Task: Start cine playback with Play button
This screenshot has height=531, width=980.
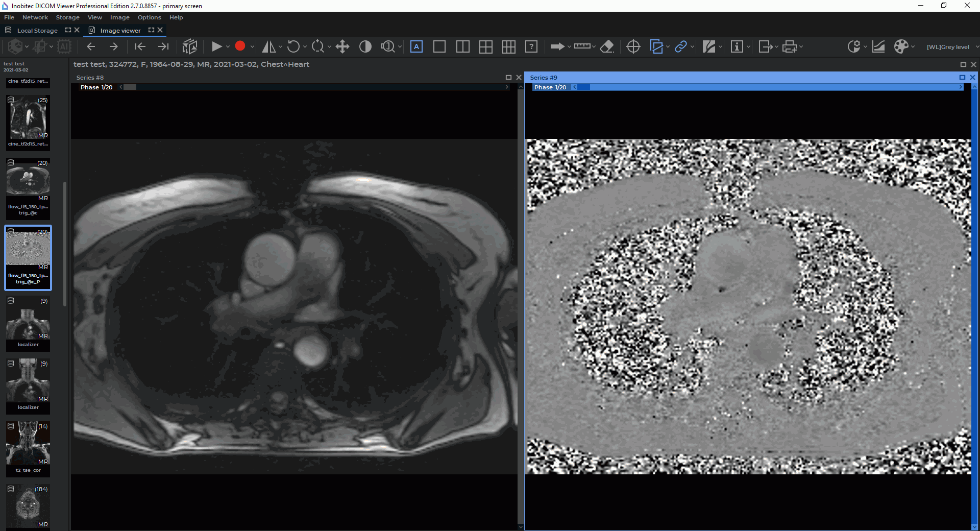Action: click(216, 46)
